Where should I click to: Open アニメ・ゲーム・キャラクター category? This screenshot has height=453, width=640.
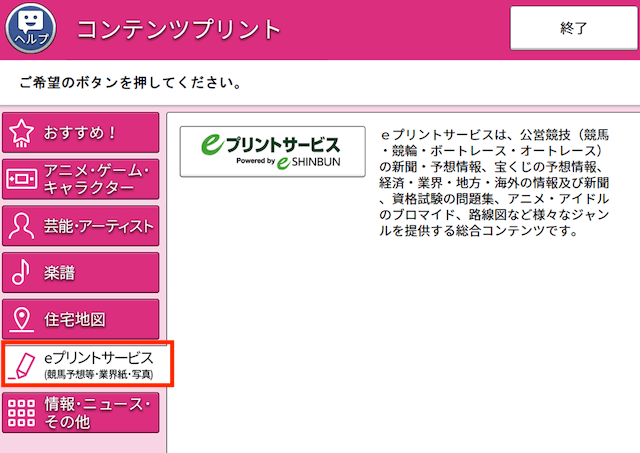[x=80, y=179]
